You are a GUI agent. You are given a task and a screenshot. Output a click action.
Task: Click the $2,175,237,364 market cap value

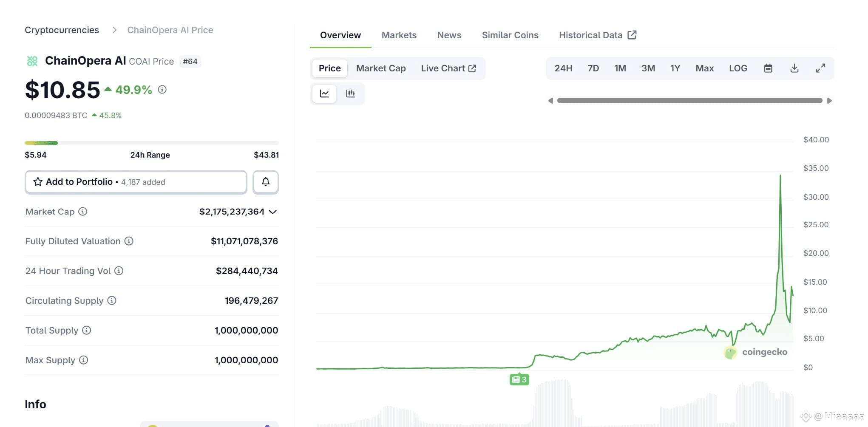(x=232, y=212)
